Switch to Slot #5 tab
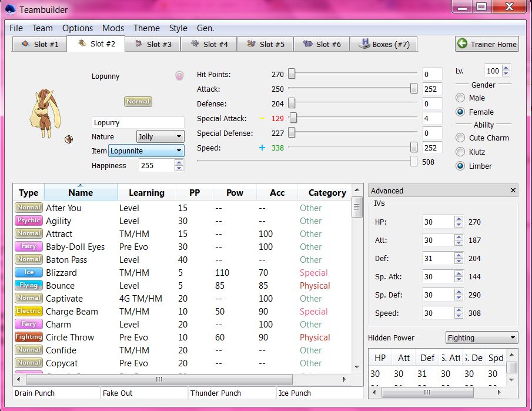 [x=265, y=44]
